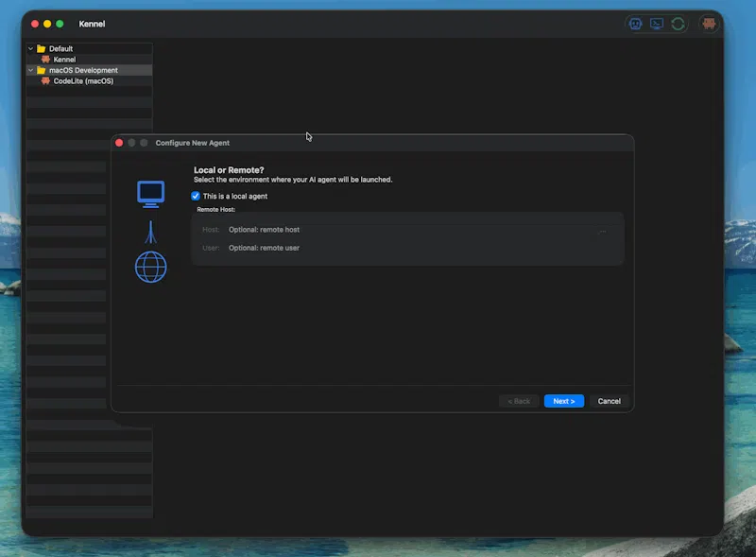Click the yellow minimize button of Kennel window

(x=47, y=24)
